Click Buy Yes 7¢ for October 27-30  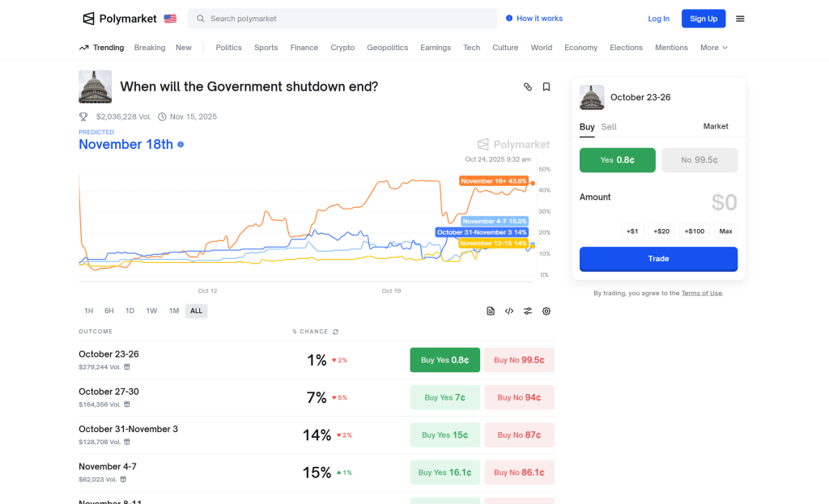point(444,397)
